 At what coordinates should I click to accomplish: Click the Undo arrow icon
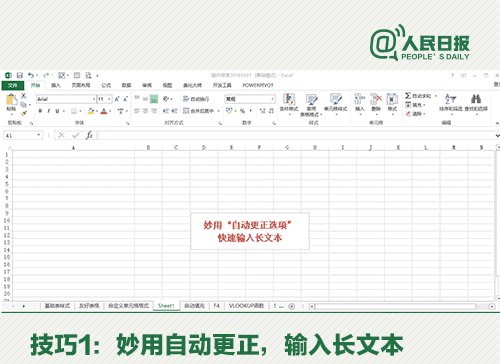pos(31,75)
